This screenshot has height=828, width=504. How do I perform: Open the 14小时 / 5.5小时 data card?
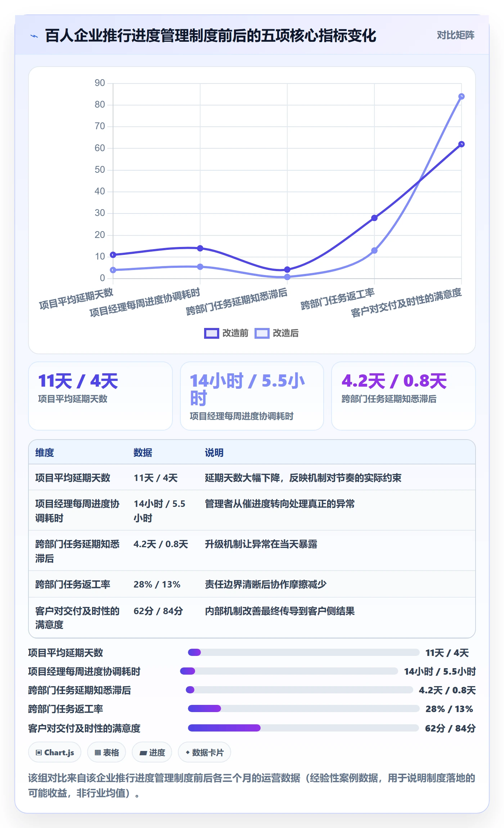252,396
